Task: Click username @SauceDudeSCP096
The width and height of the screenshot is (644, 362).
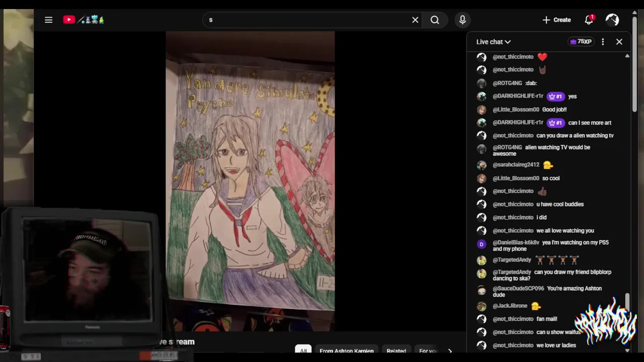Action: [x=518, y=289]
